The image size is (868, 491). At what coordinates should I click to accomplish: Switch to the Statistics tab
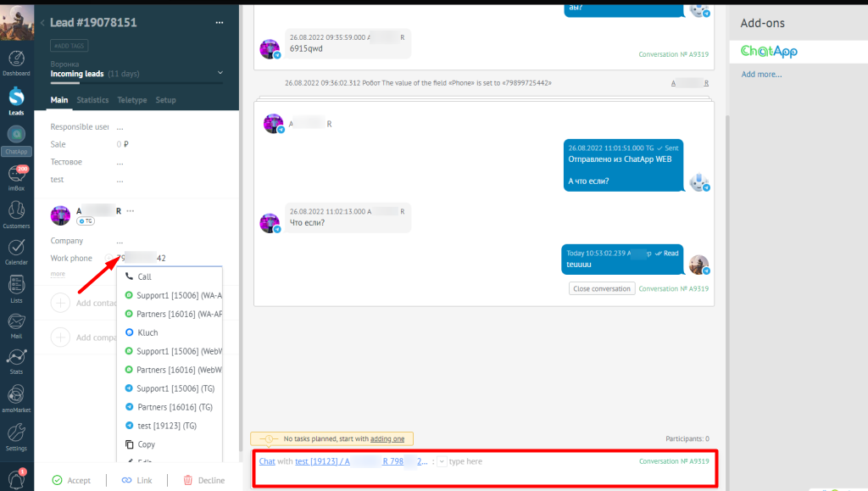92,100
